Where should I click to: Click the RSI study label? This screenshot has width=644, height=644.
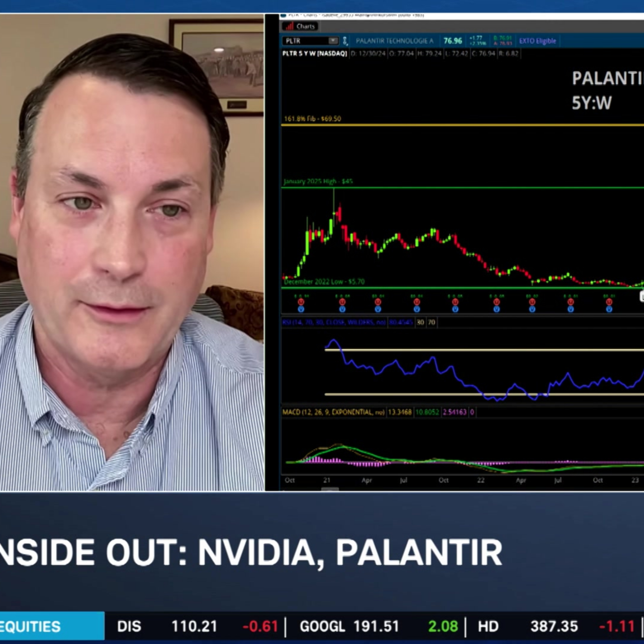point(334,322)
